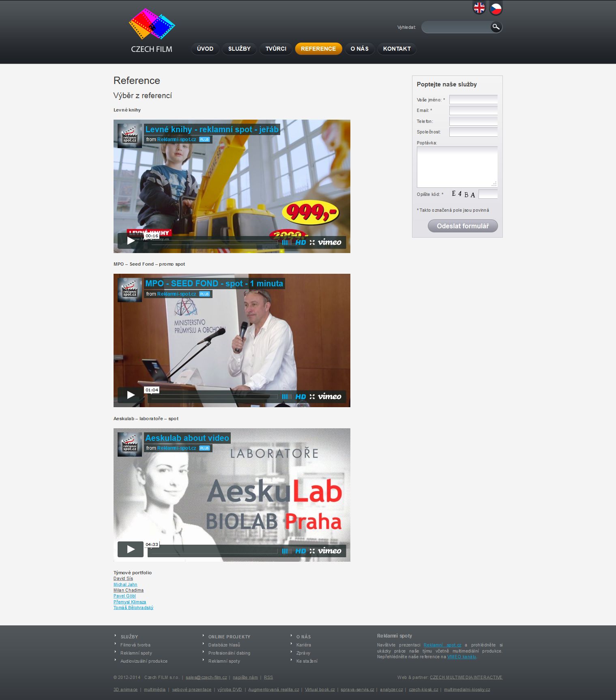Play the Levné knihy video
Screen dimensions: 616x700
(131, 241)
